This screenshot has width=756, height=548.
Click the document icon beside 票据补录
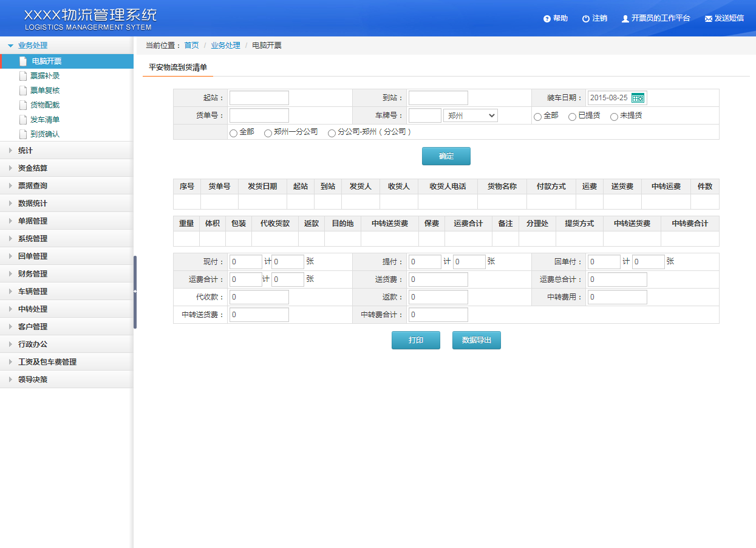[x=23, y=76]
